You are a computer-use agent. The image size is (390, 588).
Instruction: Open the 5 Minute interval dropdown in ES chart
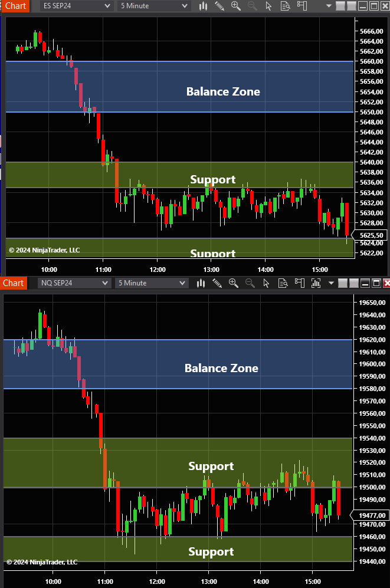click(x=153, y=6)
